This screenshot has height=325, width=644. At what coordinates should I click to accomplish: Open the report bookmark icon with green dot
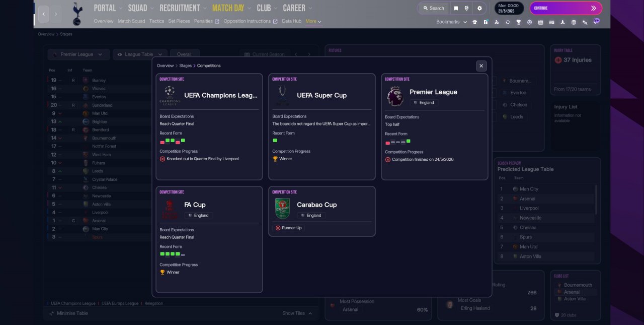pyautogui.click(x=486, y=22)
